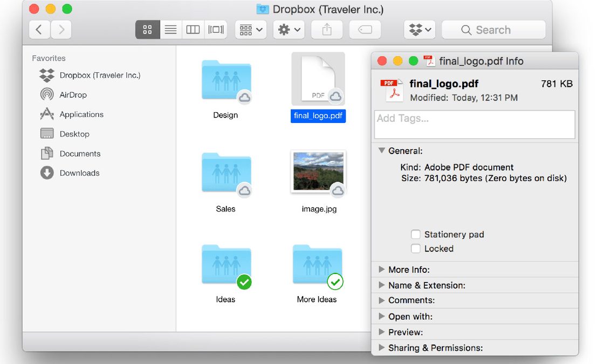Expand the Open with section
Screen dimensions: 604x364
382,316
